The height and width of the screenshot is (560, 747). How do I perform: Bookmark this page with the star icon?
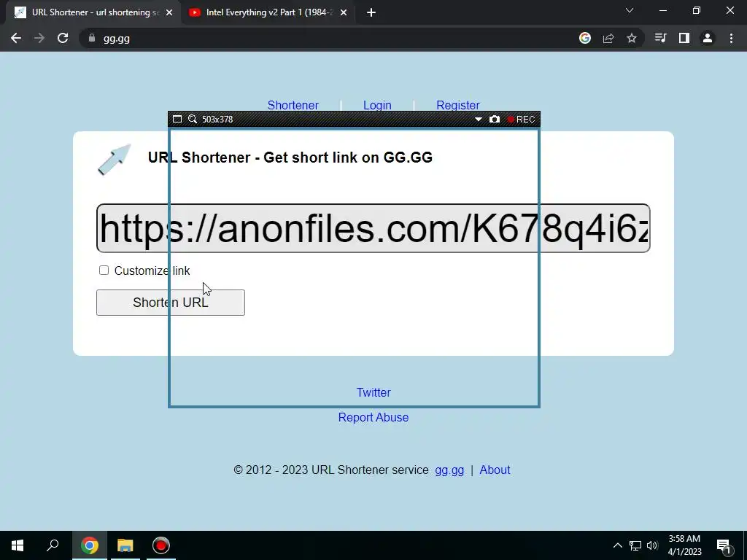[632, 38]
